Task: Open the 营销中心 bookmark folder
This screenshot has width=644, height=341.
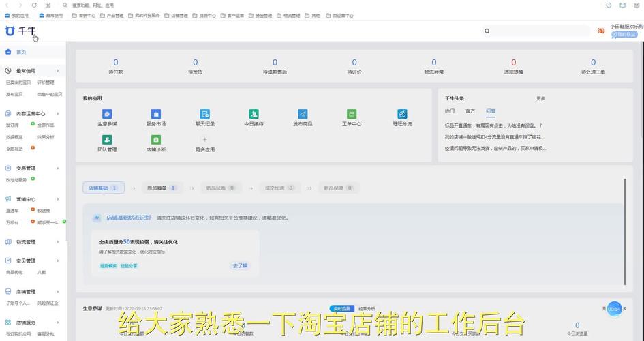Action: 84,15
